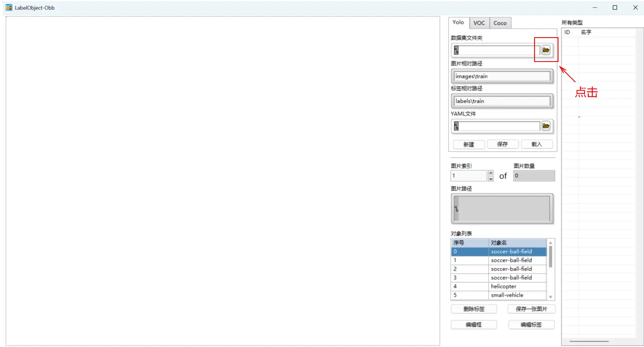Screen dimensions: 644x347
Task: Decrement the image index stepper down arrow
Action: point(491,179)
